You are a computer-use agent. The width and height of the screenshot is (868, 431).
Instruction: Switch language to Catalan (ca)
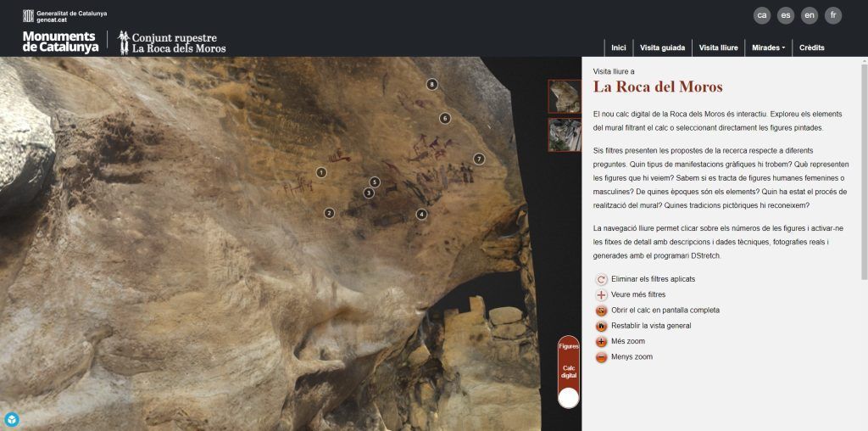[x=762, y=15]
